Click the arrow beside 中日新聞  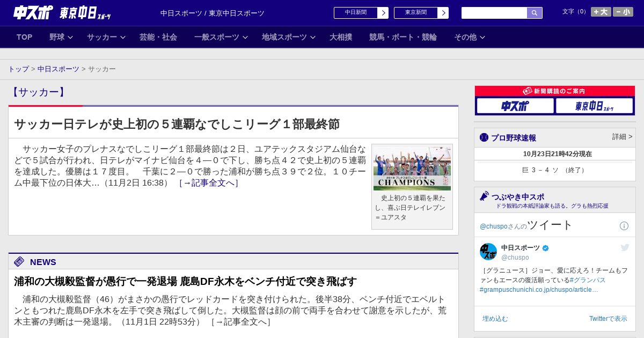pyautogui.click(x=383, y=13)
